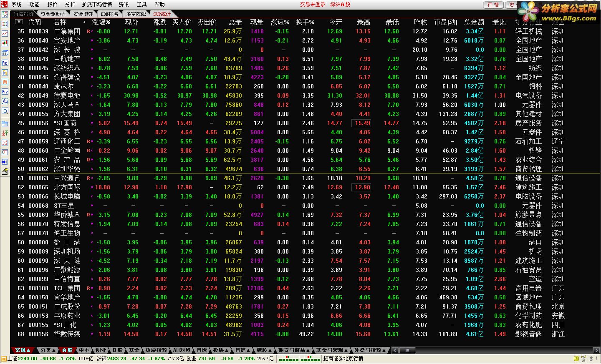Open the colored grid quote list sidebar icon
Viewport: 601px width, 364px height.
pos(5,24)
